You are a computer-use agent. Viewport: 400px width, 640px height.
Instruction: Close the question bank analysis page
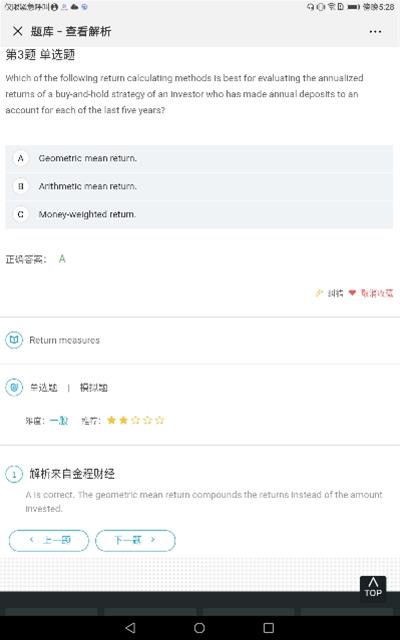click(18, 31)
